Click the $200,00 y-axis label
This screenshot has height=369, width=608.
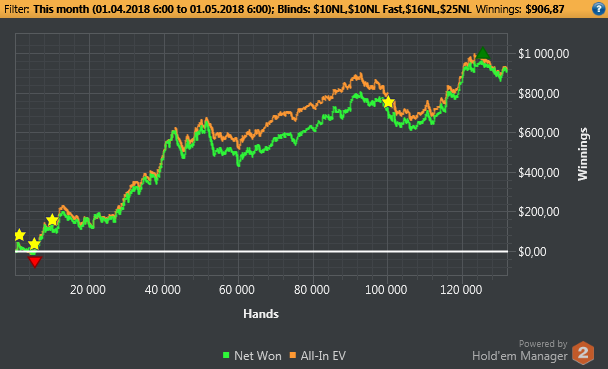(x=539, y=212)
